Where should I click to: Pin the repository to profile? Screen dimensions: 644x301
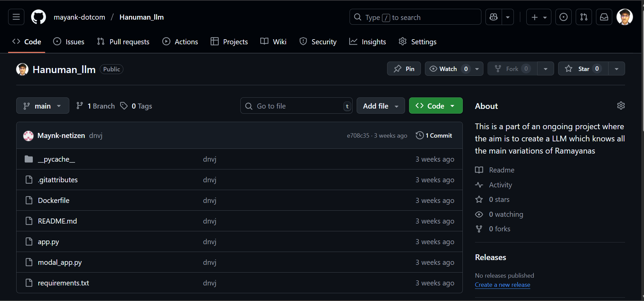coord(404,69)
